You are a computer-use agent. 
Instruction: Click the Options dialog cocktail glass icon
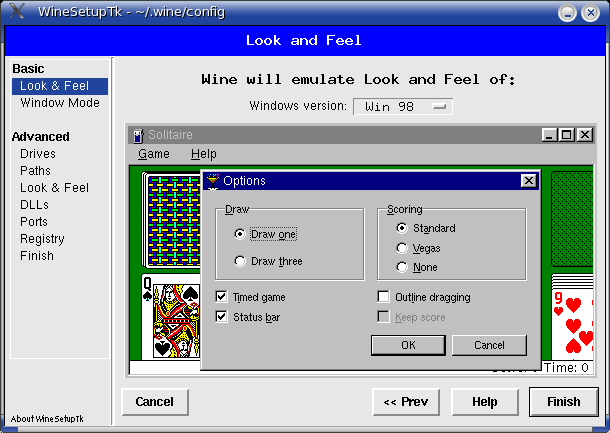coord(213,181)
